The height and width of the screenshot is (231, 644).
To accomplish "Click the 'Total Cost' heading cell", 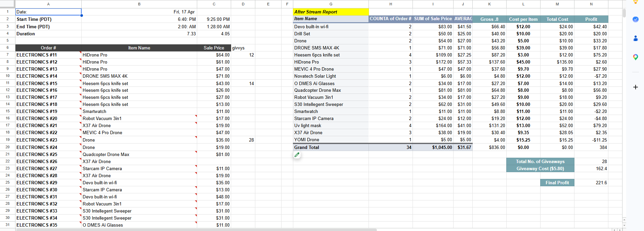I will [557, 19].
